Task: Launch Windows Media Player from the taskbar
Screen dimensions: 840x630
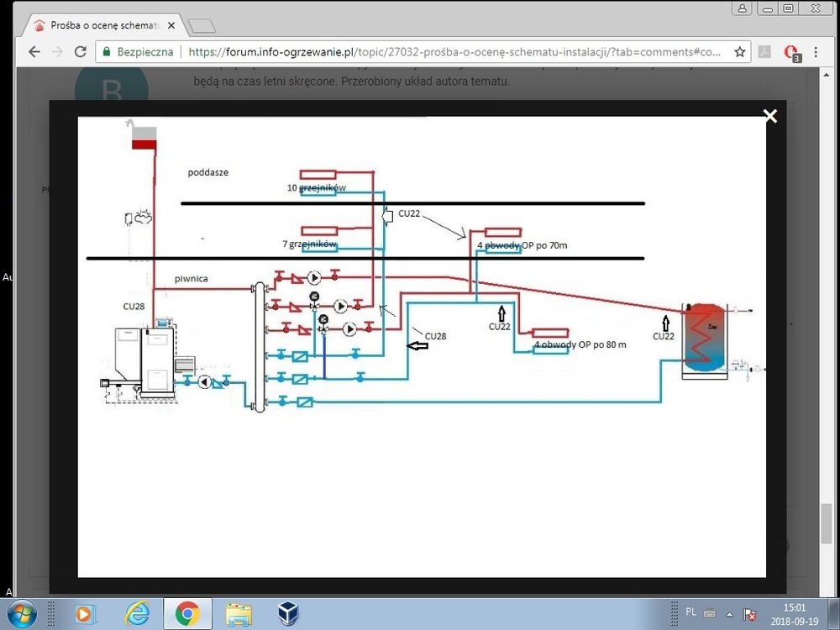Action: coord(86,614)
